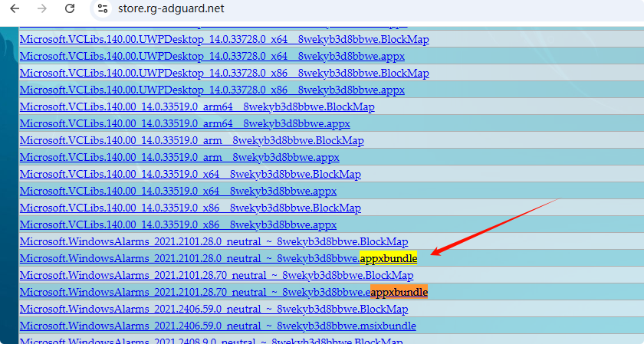Viewport: 644px width, 344px height.
Task: Open VCLibs.140.00 14.0.33519.0 x64 BlockMap link
Action: coord(190,174)
